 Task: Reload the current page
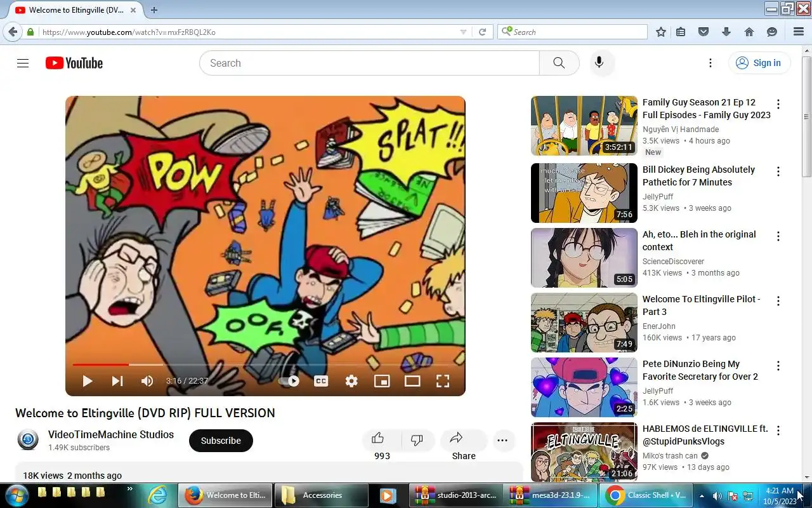tap(482, 32)
